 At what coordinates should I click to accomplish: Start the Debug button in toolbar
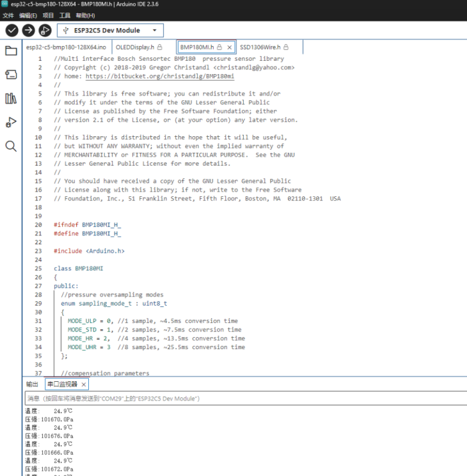click(45, 30)
